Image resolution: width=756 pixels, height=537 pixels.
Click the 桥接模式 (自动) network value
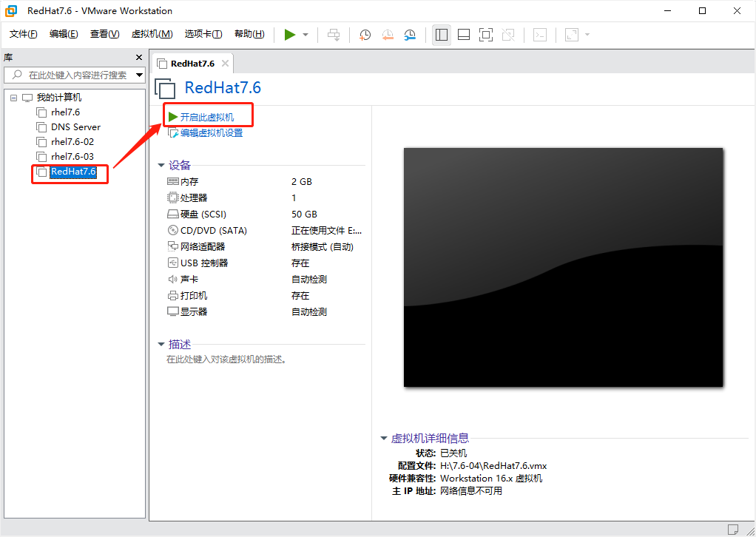coord(322,247)
